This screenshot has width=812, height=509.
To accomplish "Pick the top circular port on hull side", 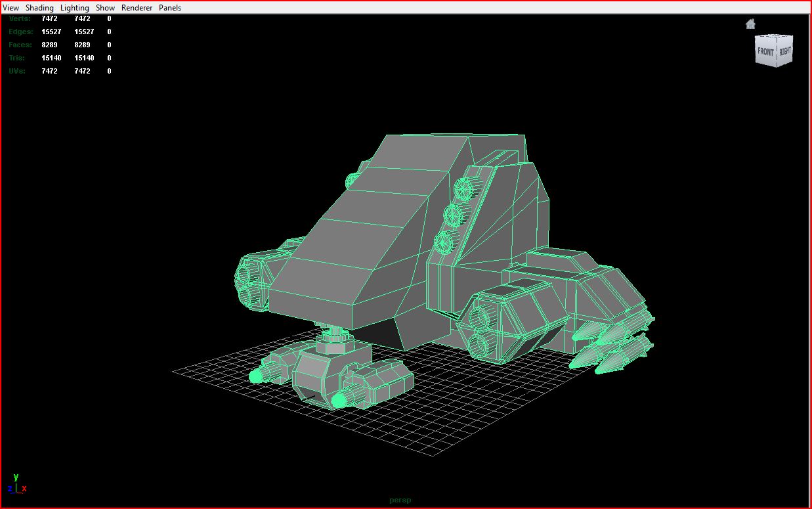I will [463, 188].
